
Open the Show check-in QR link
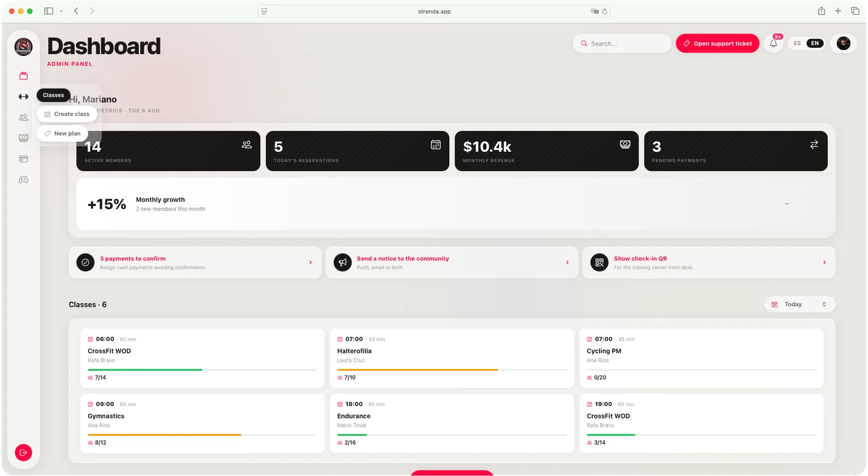tap(640, 259)
